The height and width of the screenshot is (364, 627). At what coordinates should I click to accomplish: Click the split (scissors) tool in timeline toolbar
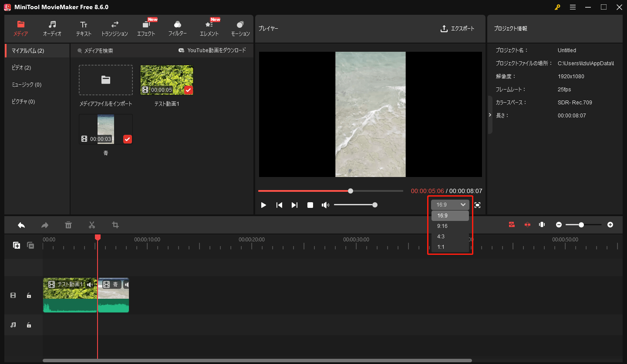92,225
